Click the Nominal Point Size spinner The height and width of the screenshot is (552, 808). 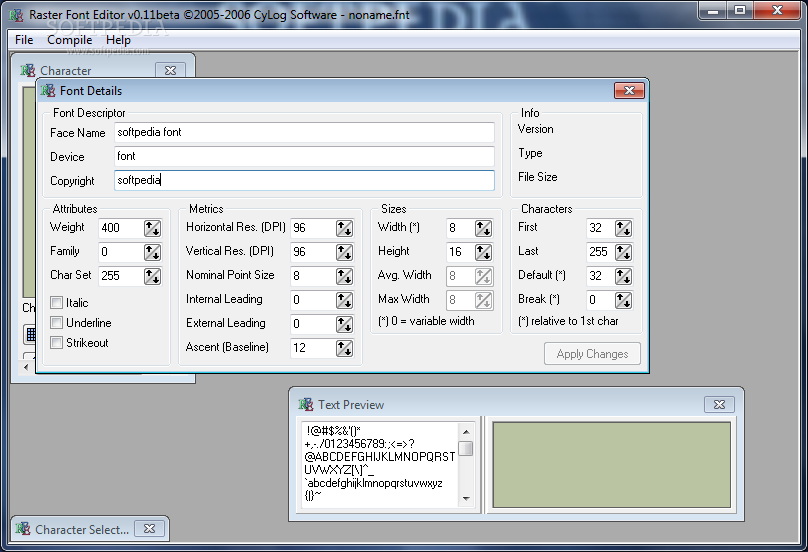tap(344, 276)
